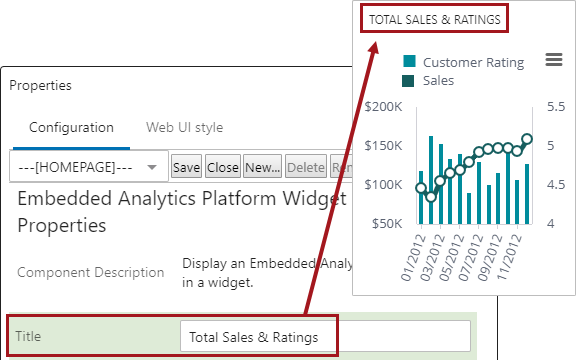Switch to the Web UI style tab

184,127
